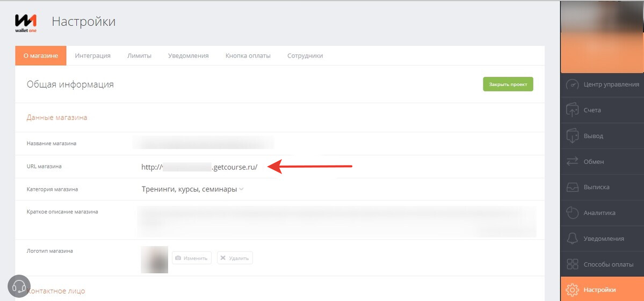Open Центр управления dashboard icon
Screen dimensions: 644x301
click(x=573, y=84)
